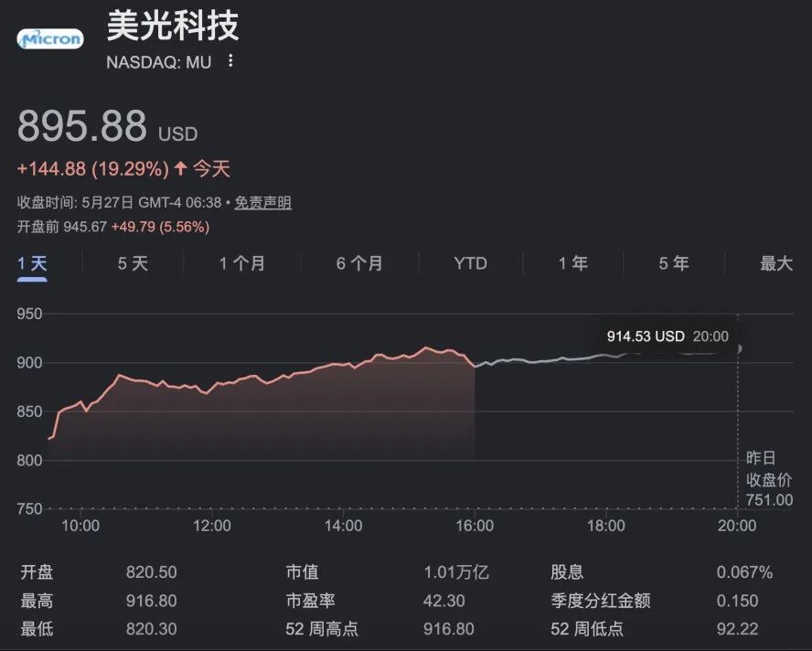Screen dimensions: 812x651
Task: Open the three-dot more options menu
Action: coord(230,61)
